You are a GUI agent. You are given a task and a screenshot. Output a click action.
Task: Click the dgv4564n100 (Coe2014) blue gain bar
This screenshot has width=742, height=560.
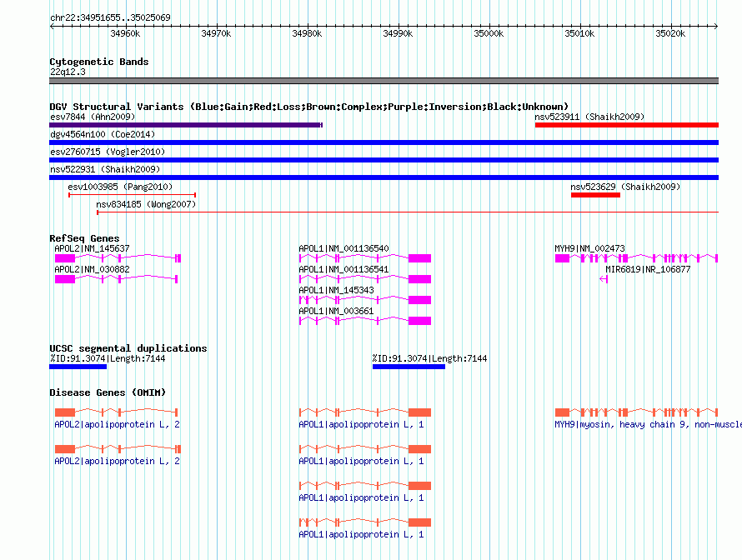[x=384, y=142]
